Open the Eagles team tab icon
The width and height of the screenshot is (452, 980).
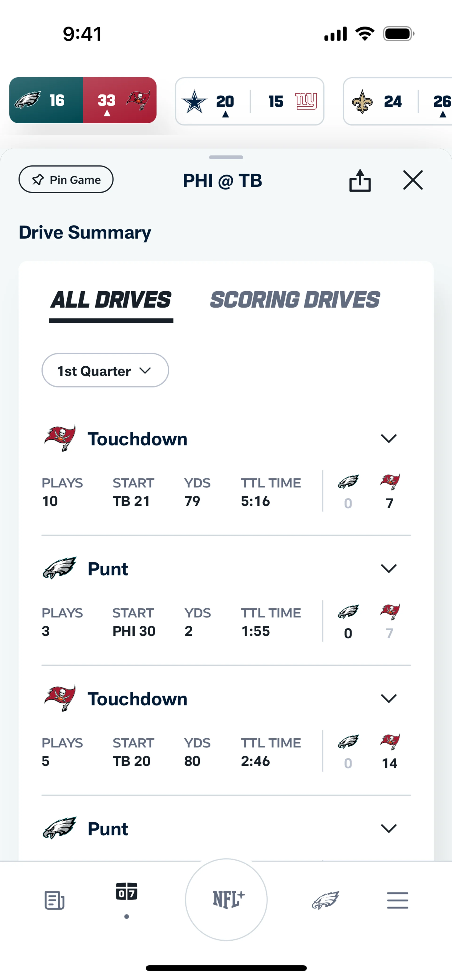click(325, 900)
